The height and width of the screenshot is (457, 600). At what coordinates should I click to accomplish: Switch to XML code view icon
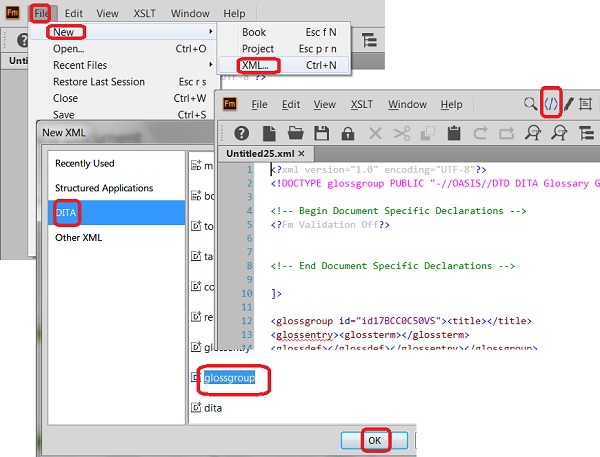tap(551, 103)
